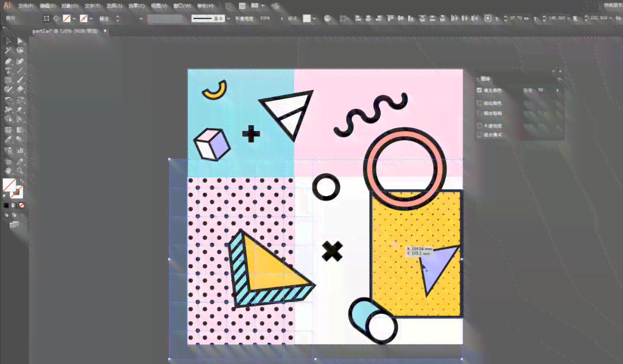Select the Direct Selection tool
Image resolution: width=623 pixels, height=364 pixels.
coord(20,41)
